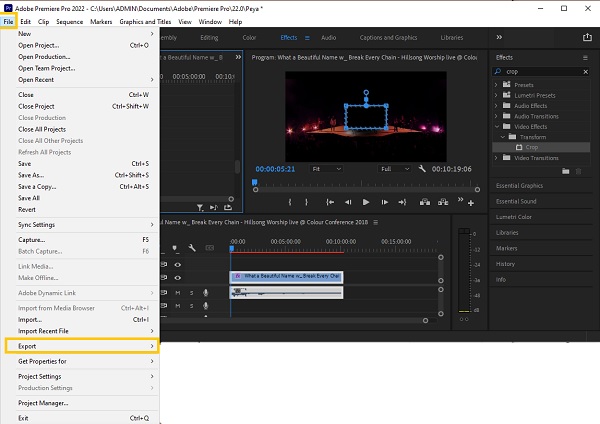The image size is (600, 424).
Task: Open timeline display settings wrench
Action: (192, 248)
